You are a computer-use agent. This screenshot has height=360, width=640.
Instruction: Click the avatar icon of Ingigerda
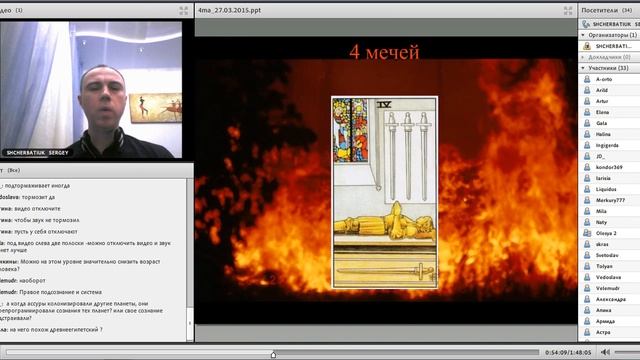point(587,145)
